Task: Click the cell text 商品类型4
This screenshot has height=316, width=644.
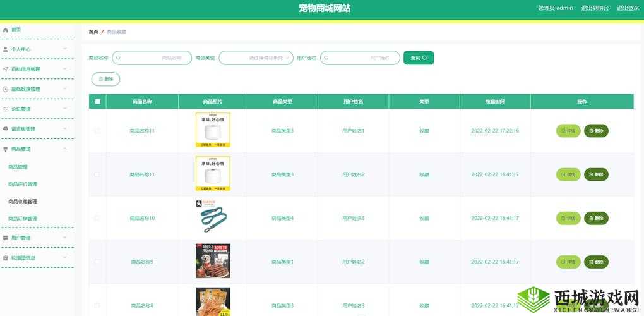Action: coord(283,218)
